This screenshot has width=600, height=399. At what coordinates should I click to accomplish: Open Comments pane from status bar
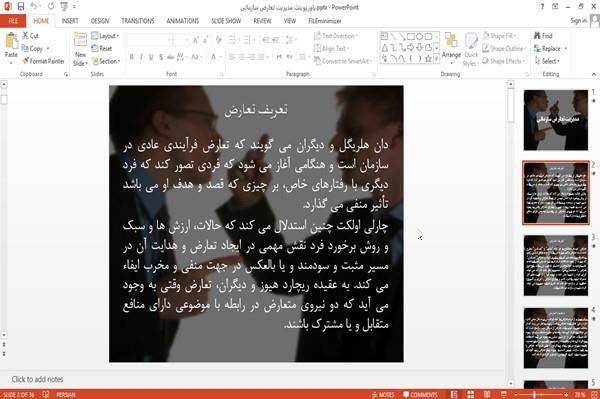[420, 395]
